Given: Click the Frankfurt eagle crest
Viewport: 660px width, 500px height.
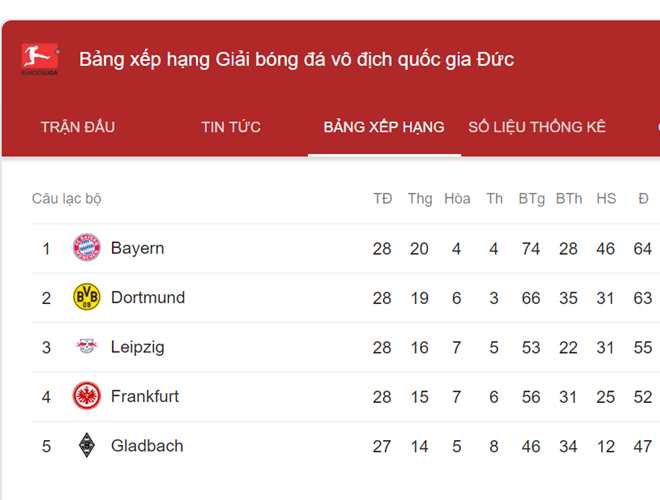Looking at the screenshot, I should point(87,396).
